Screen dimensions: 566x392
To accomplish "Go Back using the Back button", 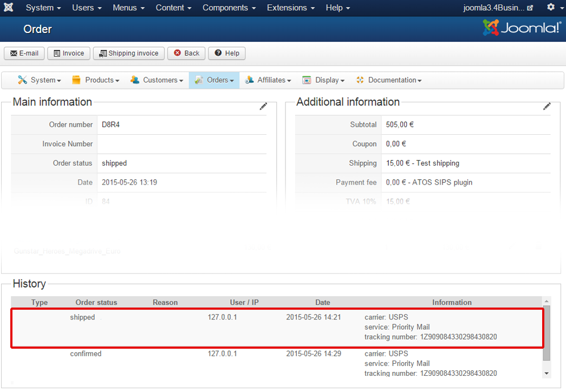I will point(186,54).
